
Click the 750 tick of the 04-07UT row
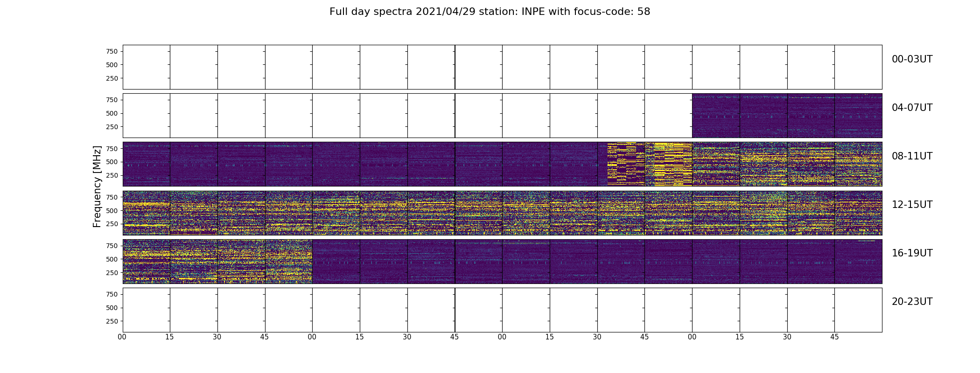pos(112,100)
